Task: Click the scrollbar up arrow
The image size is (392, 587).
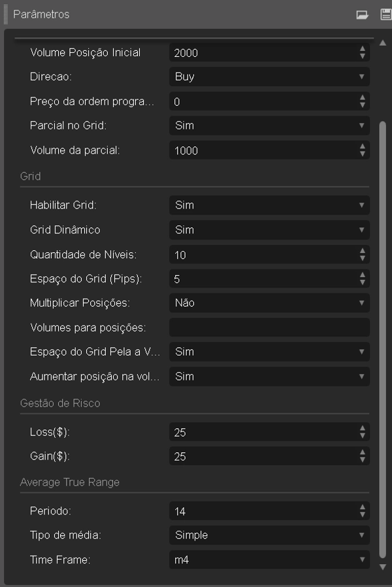Action: (383, 43)
